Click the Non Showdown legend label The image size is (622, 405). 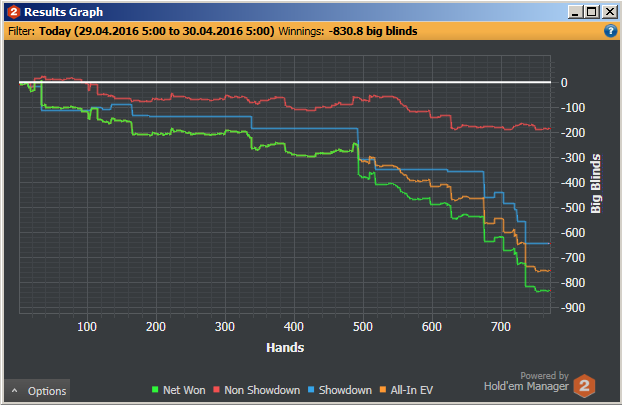[262, 390]
